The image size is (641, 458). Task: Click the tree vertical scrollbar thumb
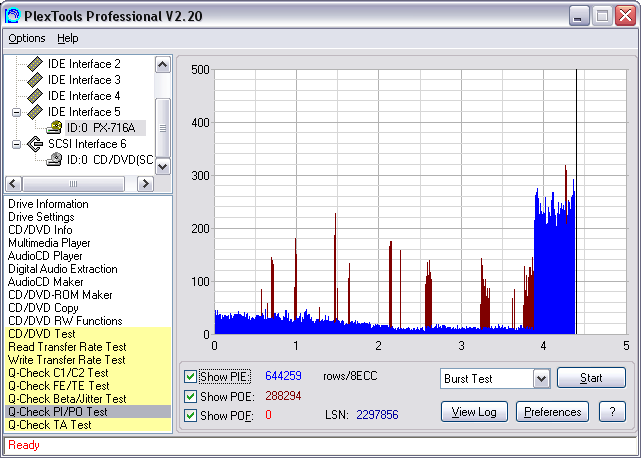[163, 128]
